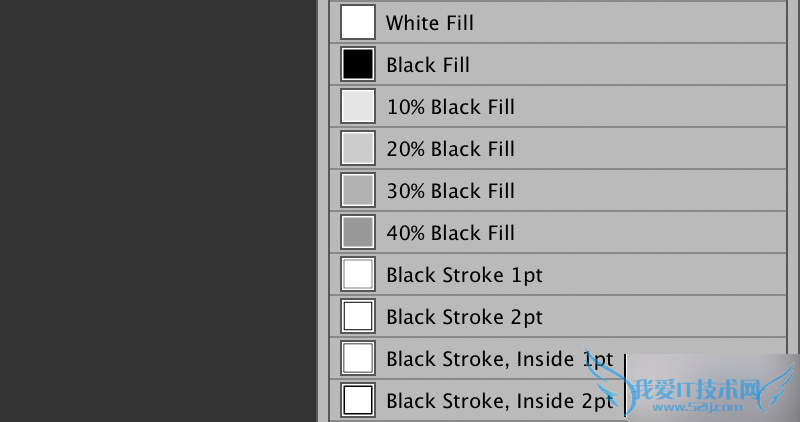Choose the Black Fill style label
This screenshot has height=422, width=800.
click(428, 65)
